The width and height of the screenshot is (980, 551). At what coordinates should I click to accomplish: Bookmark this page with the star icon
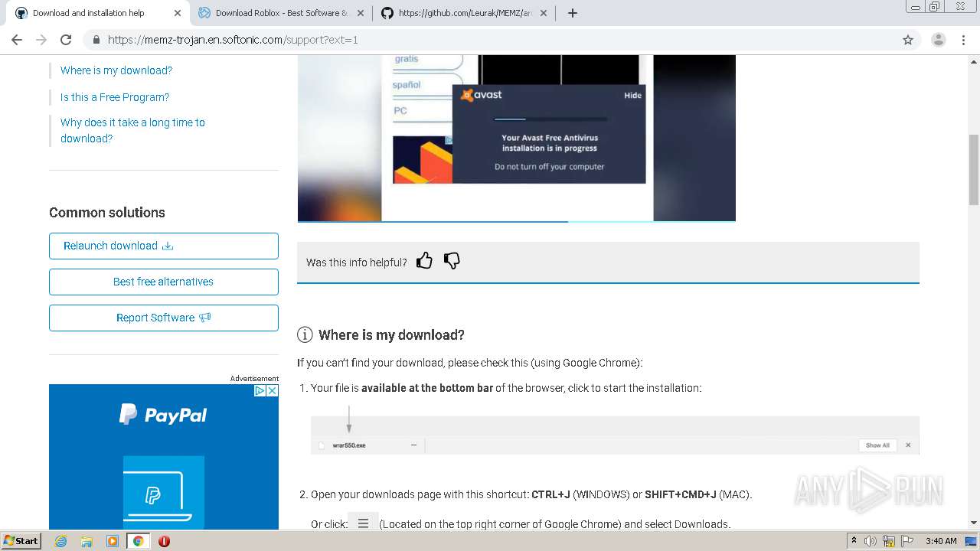(908, 40)
